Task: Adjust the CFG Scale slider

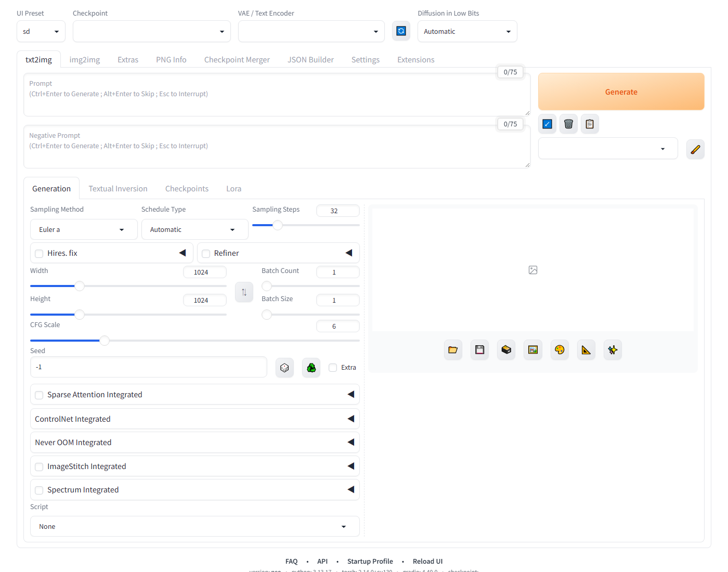Action: click(195, 341)
